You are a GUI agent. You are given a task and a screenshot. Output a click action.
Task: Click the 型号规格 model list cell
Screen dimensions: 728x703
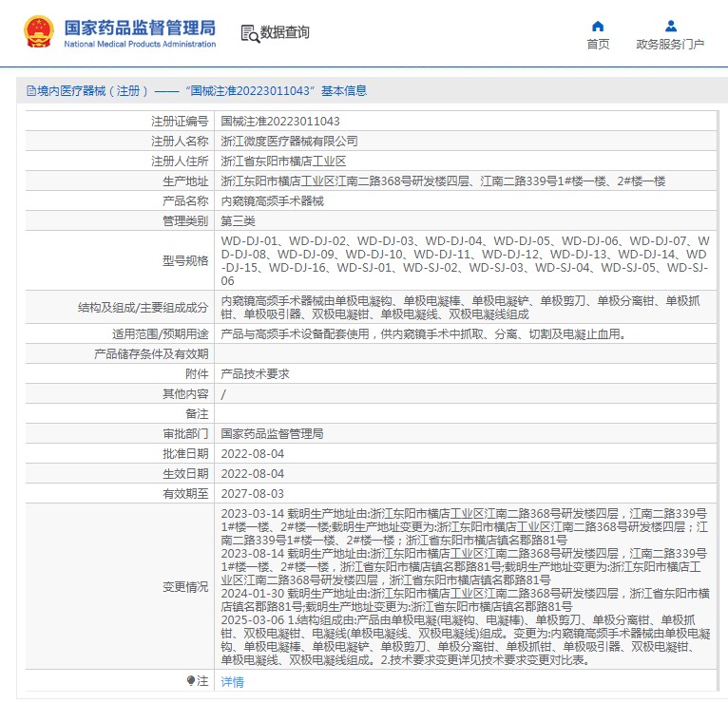466,261
